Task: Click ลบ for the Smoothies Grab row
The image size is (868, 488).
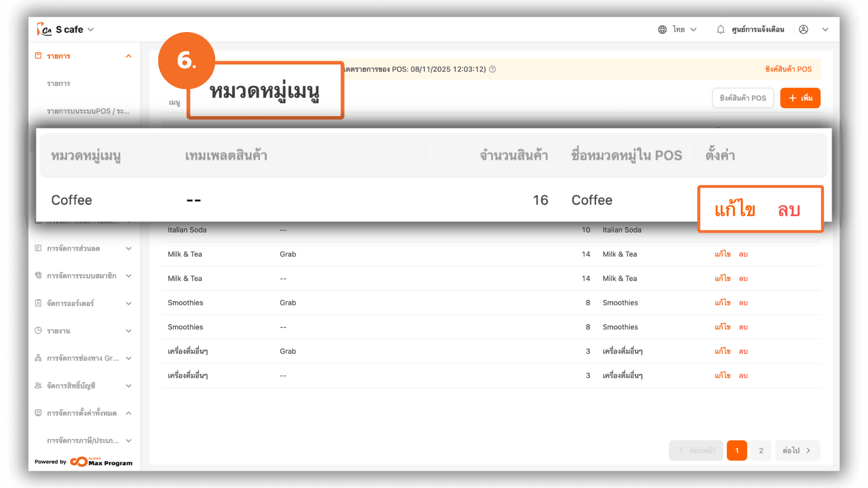Action: tap(743, 303)
